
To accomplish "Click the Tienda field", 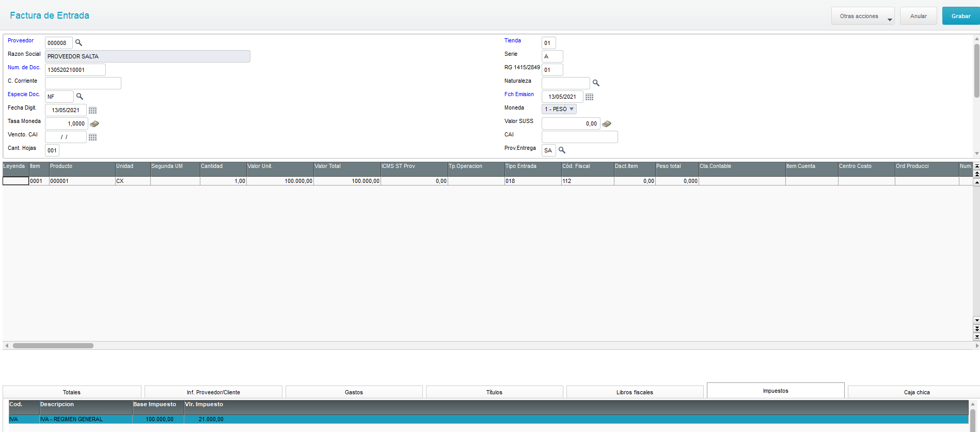I will pyautogui.click(x=549, y=43).
